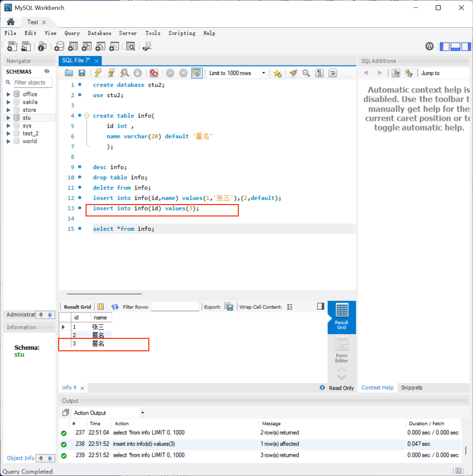The image size is (473, 476).
Task: Toggle continue-on-error script icon
Action: (154, 73)
